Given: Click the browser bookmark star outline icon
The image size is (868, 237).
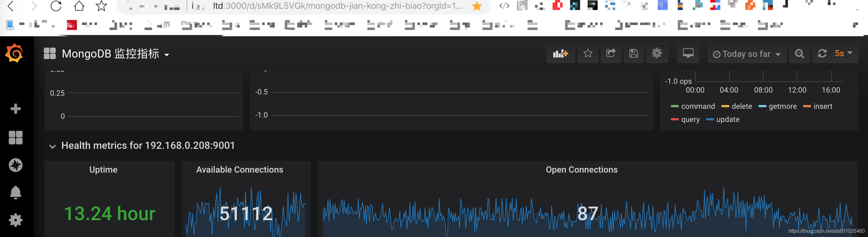Looking at the screenshot, I should pos(101,6).
